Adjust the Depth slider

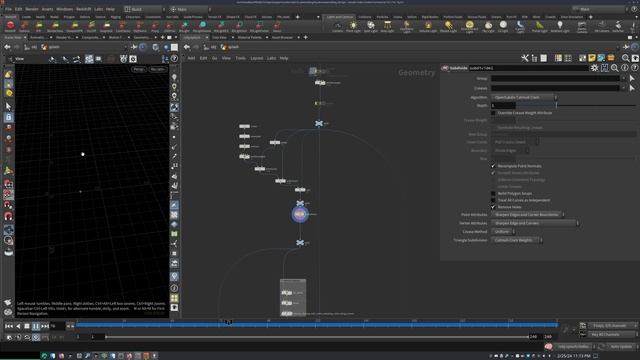[x=576, y=106]
